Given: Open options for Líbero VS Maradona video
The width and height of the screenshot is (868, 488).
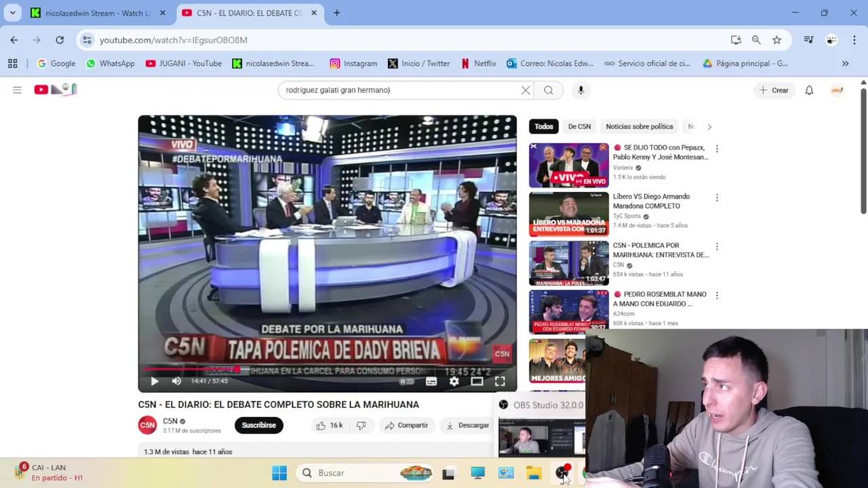Looking at the screenshot, I should click(x=717, y=197).
